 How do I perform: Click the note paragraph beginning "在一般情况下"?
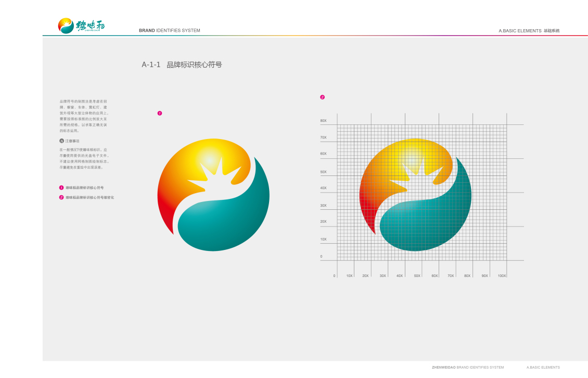click(84, 158)
